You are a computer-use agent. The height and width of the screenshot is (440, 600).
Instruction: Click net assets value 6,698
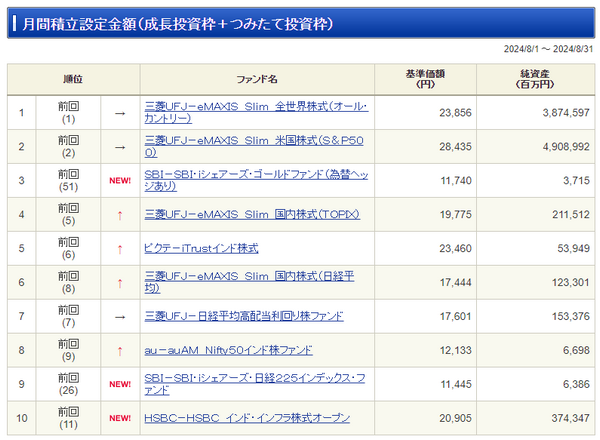click(576, 350)
